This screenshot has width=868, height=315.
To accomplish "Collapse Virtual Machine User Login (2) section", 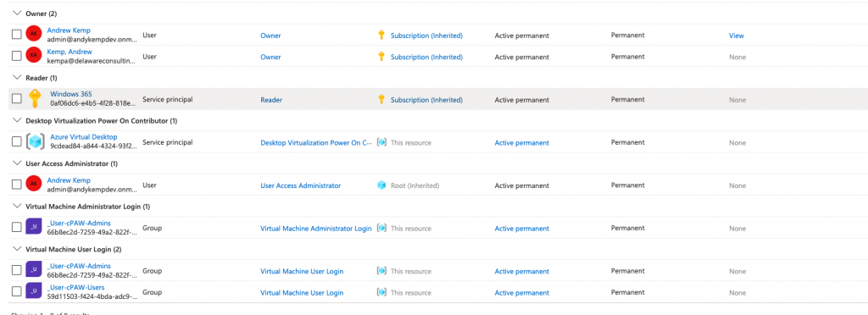I will [x=17, y=249].
